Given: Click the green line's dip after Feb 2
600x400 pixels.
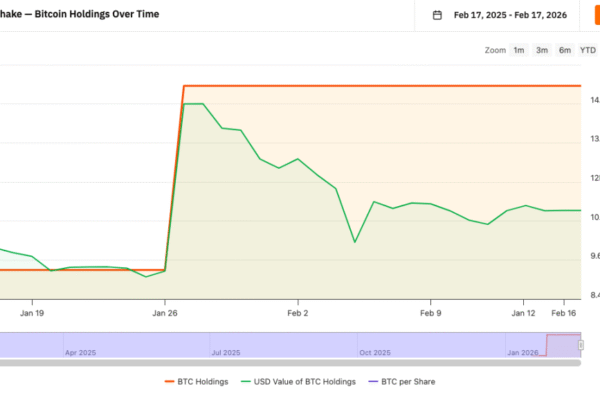Looking at the screenshot, I should [354, 241].
